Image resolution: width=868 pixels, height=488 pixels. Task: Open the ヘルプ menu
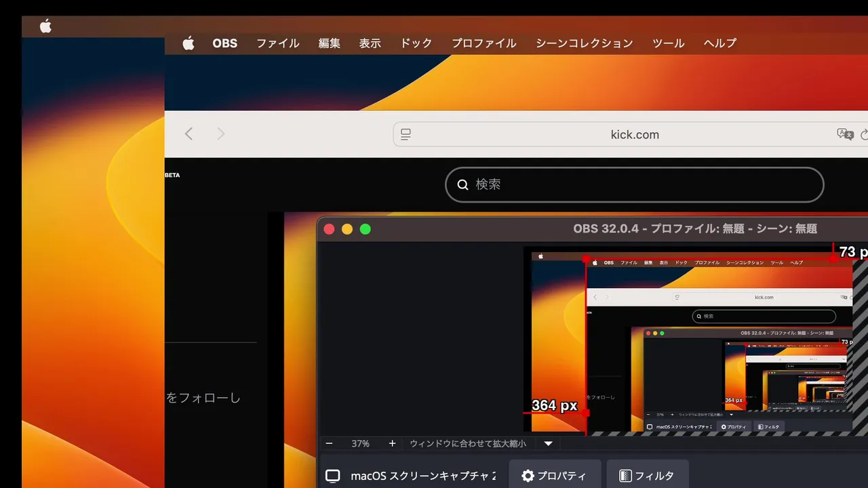point(720,43)
